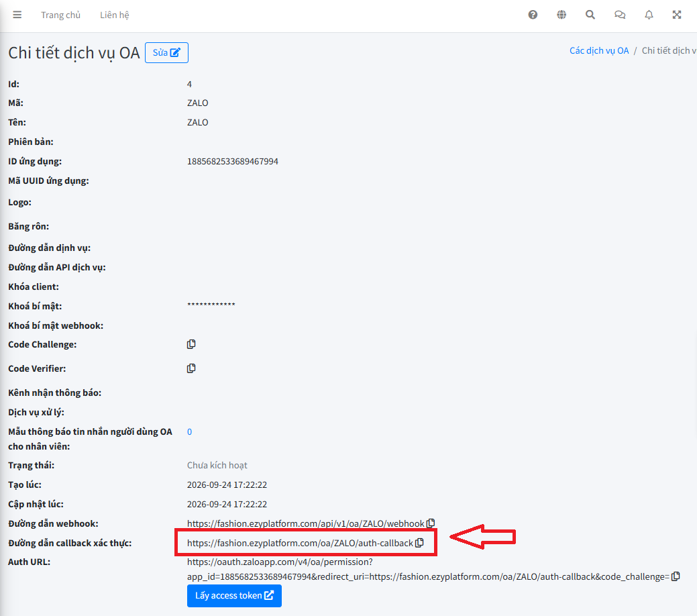This screenshot has width=697, height=616.
Task: Open the hamburger sidebar menu
Action: [x=17, y=15]
